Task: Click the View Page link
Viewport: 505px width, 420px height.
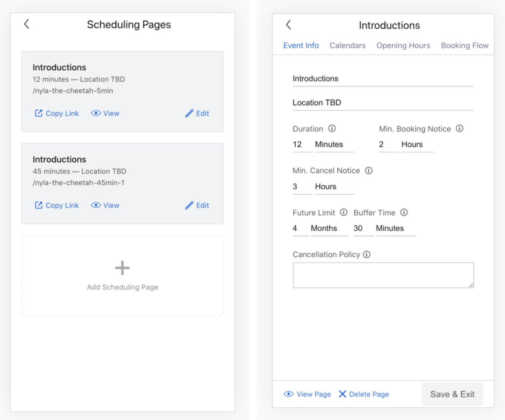Action: (307, 394)
